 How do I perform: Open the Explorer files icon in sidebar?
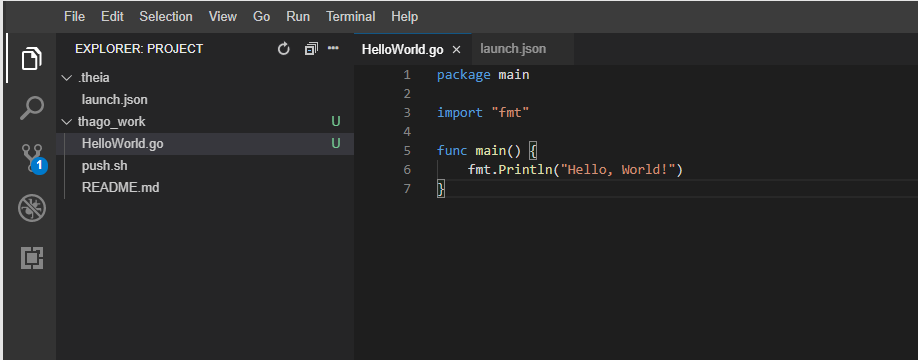(x=32, y=59)
